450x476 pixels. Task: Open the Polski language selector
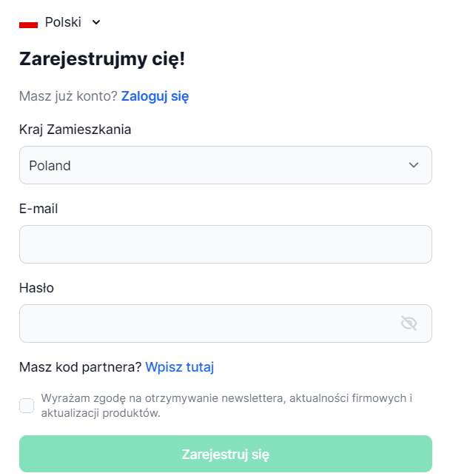click(63, 22)
